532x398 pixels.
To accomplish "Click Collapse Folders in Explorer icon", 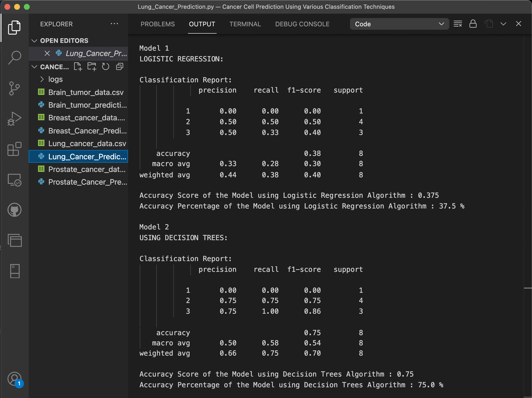I will click(x=120, y=66).
